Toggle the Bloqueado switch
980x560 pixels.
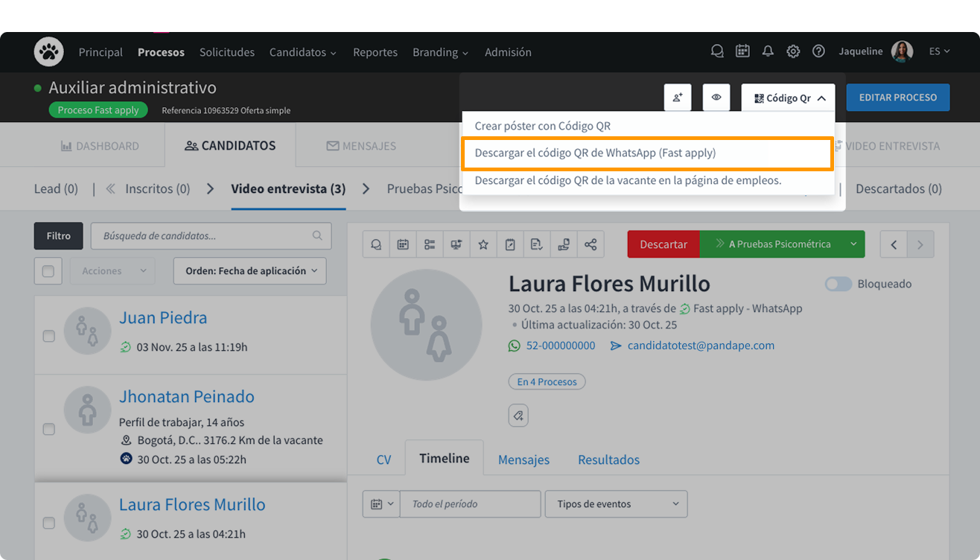click(x=839, y=284)
